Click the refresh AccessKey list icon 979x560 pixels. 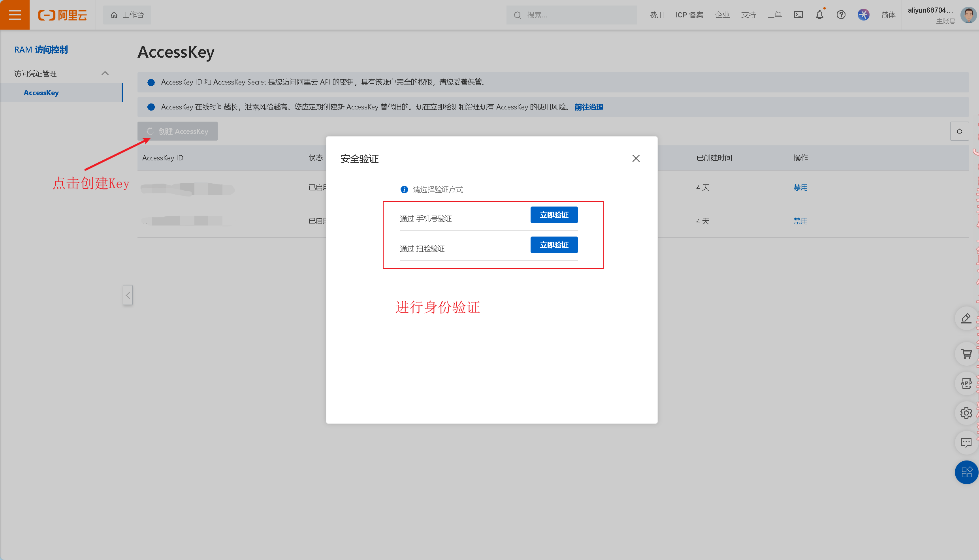pos(959,131)
